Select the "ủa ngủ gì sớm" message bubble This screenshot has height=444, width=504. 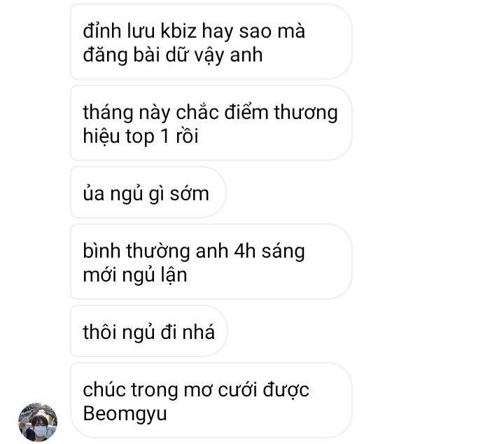coord(148,193)
